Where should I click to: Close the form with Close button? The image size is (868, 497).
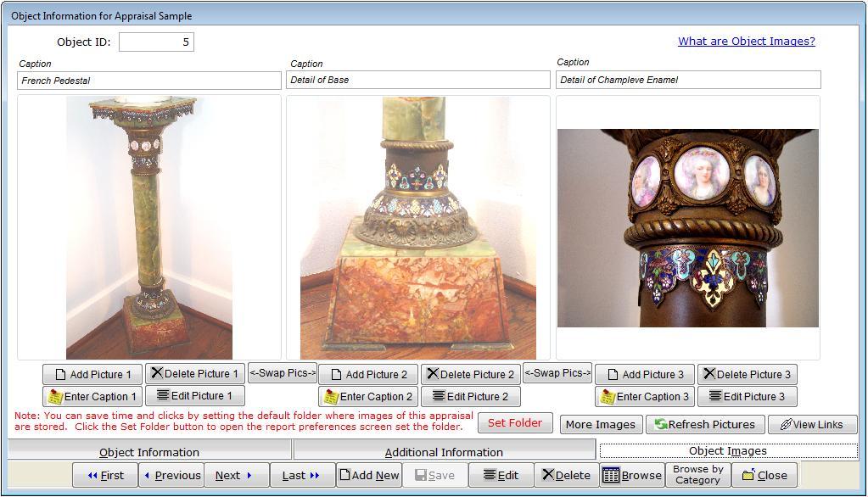pos(764,475)
